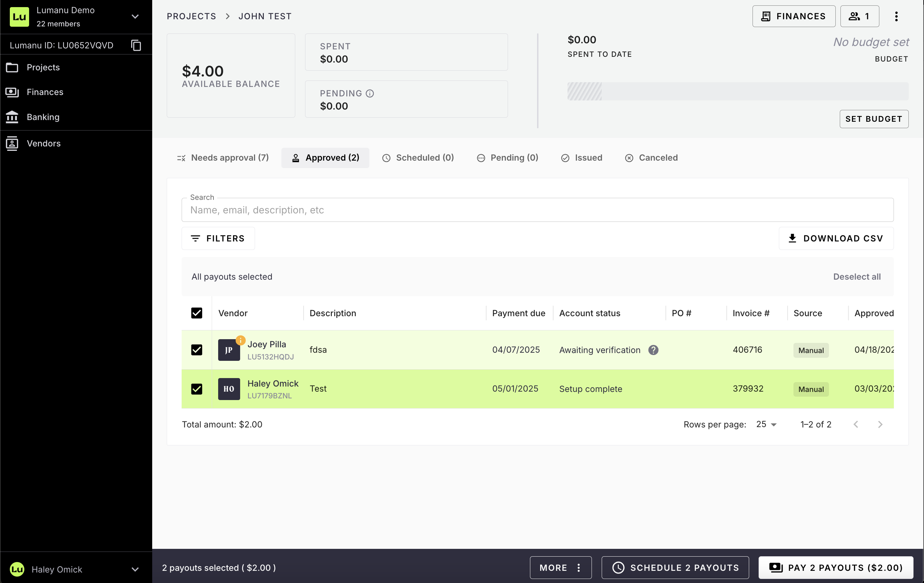This screenshot has width=924, height=583.
Task: Click the Pending info icon
Action: tap(370, 94)
